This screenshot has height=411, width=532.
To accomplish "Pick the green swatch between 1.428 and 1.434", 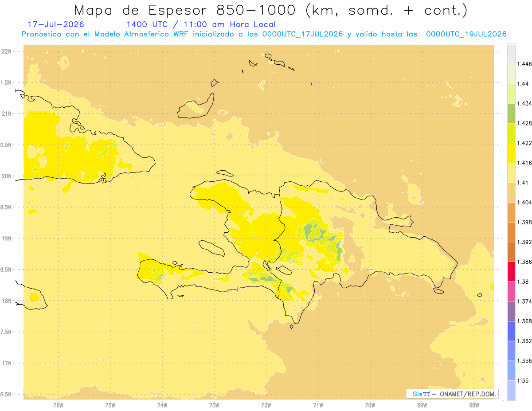I will 511,114.
